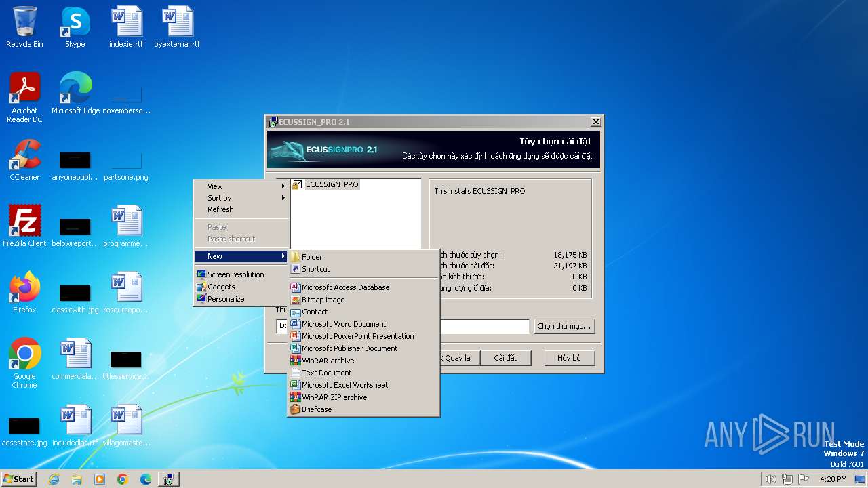Screen dimensions: 868x488
Task: Open Gadgets from the context menu
Action: pyautogui.click(x=241, y=287)
